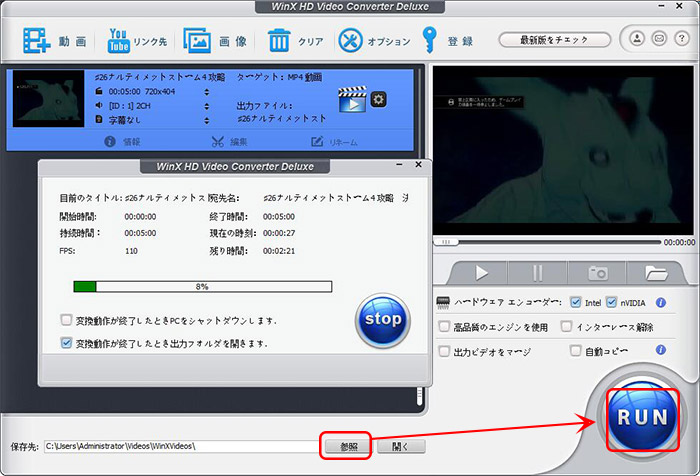Open the codec settings gear icon

pos(379,99)
